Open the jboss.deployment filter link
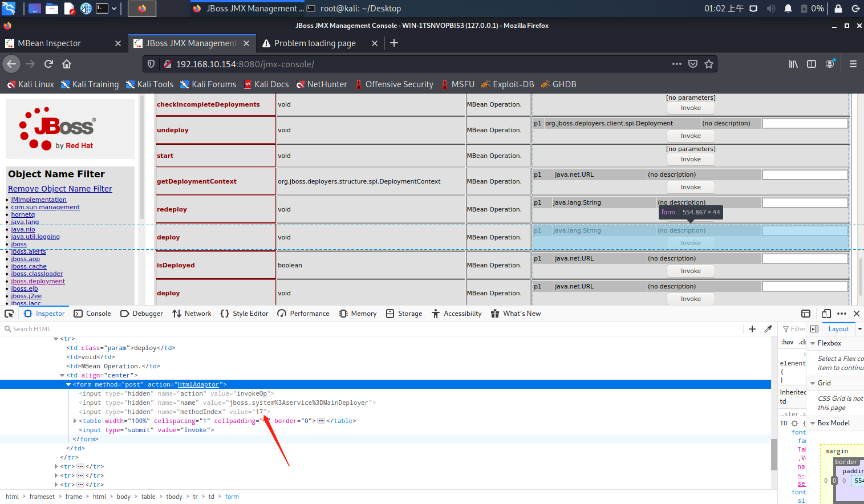The width and height of the screenshot is (864, 504). click(38, 281)
